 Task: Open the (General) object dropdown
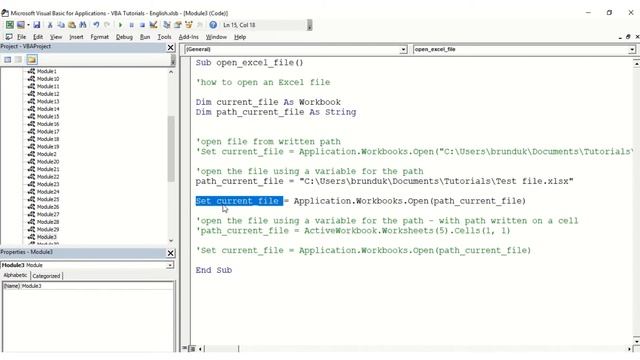(403, 49)
